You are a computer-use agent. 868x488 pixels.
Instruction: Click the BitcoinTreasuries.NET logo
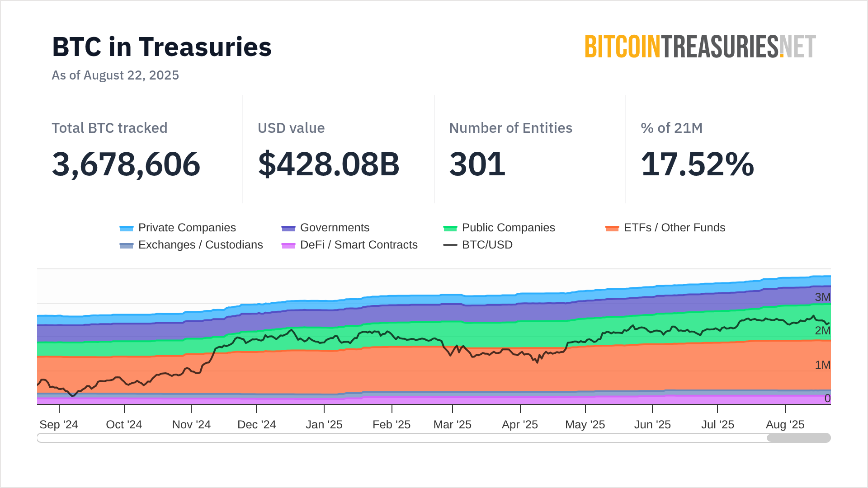[x=700, y=47]
